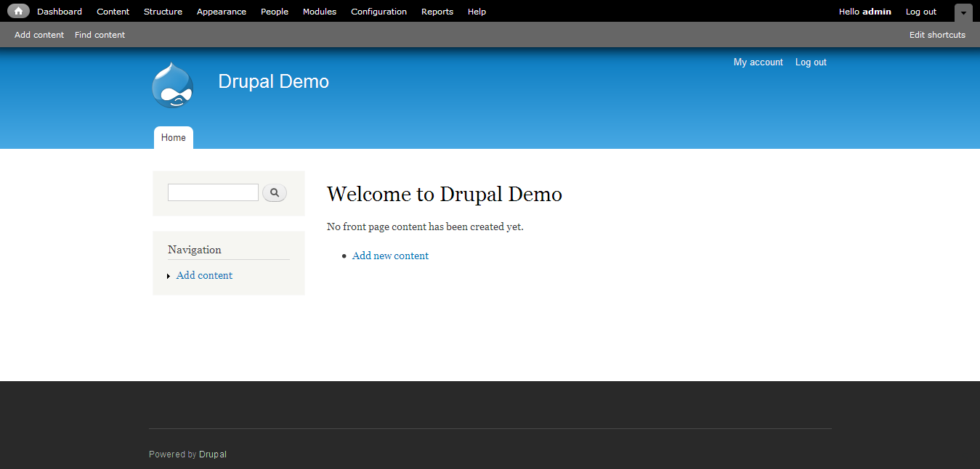Click the home icon in admin toolbar
Viewport: 980px width, 469px height.
point(18,11)
